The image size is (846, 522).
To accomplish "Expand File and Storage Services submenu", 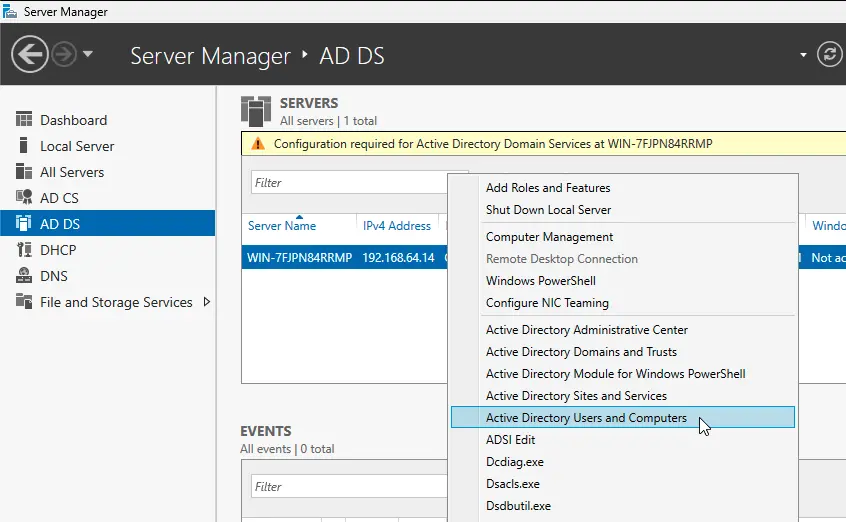I will click(x=207, y=302).
